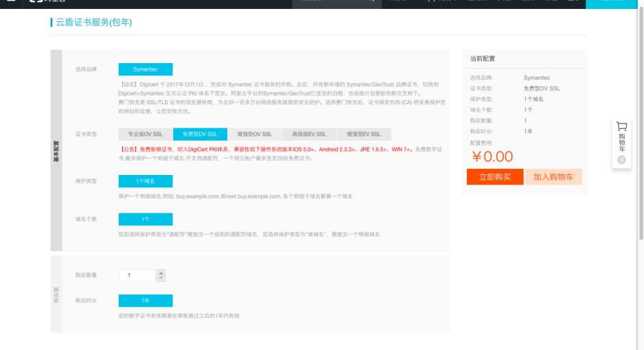Pick the 高级版EV SSL certificate option
The width and height of the screenshot is (644, 350).
pos(309,134)
